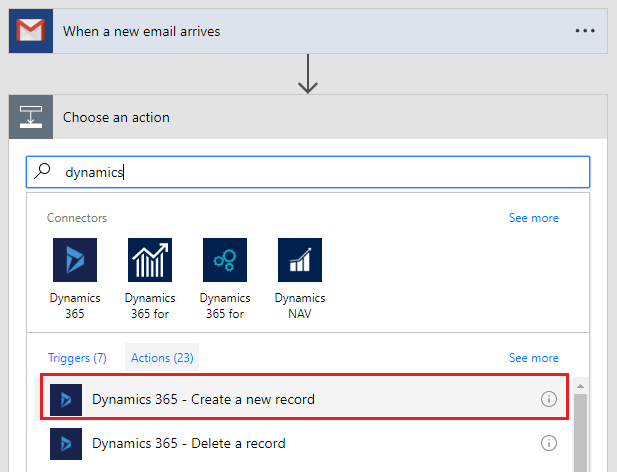This screenshot has width=617, height=472.
Task: Choose Dynamics 365 - Create a new record
Action: 305,397
